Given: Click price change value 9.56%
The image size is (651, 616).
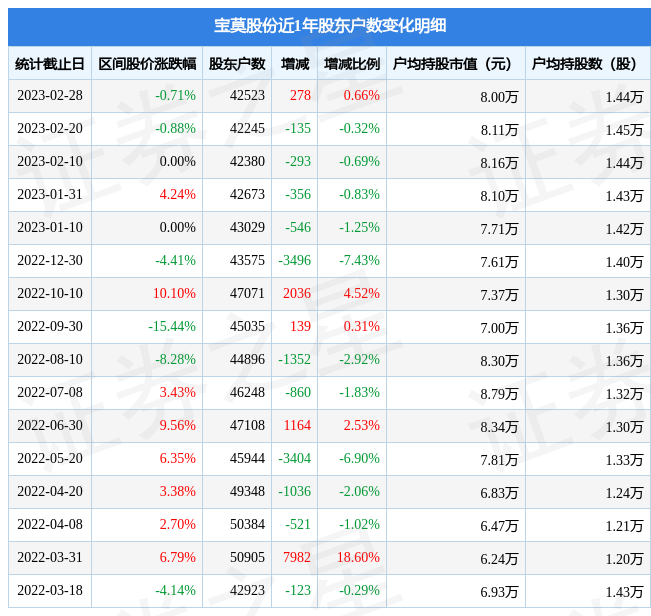Looking at the screenshot, I should click(178, 425).
